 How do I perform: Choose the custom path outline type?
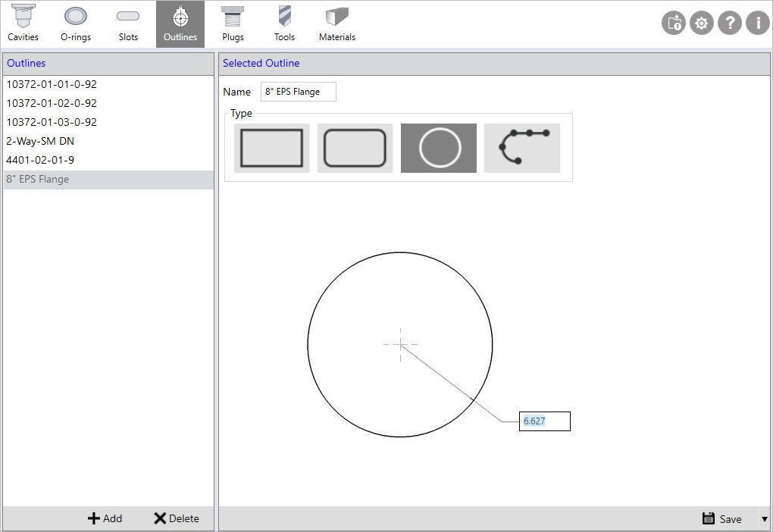[522, 148]
